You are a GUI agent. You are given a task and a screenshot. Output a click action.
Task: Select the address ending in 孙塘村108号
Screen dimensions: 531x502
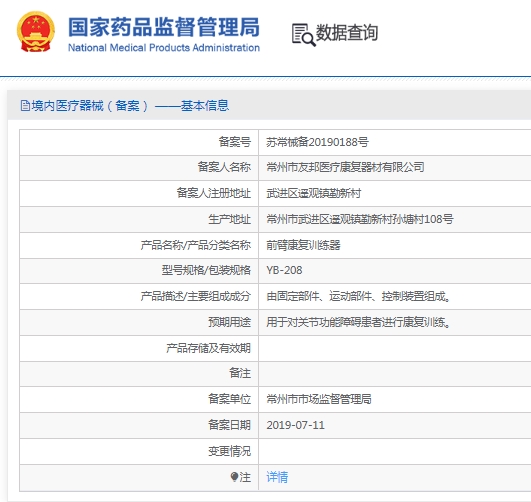pyautogui.click(x=360, y=219)
